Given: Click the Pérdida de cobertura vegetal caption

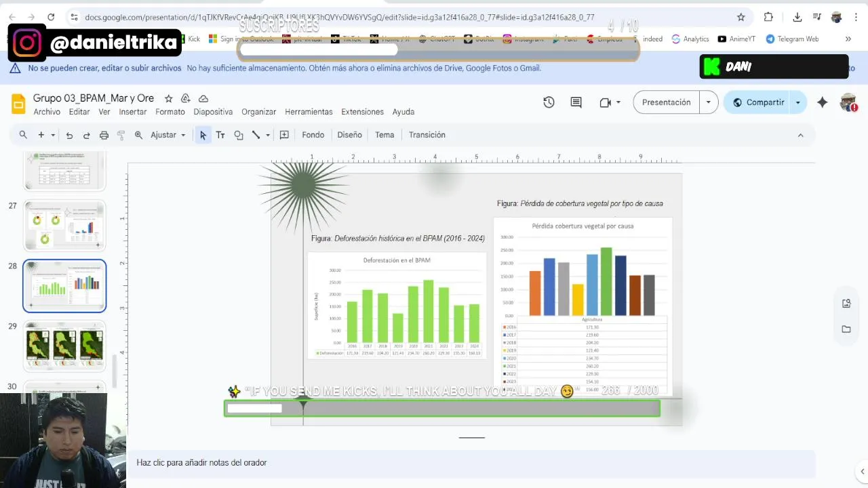Looking at the screenshot, I should click(580, 203).
